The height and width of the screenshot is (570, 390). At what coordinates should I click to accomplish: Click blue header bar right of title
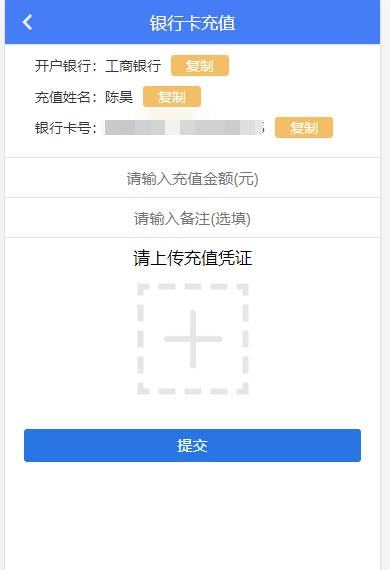click(307, 23)
